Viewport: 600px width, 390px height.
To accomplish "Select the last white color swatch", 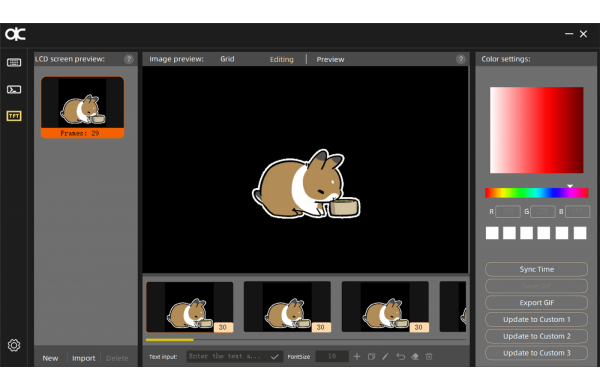I will (x=580, y=233).
